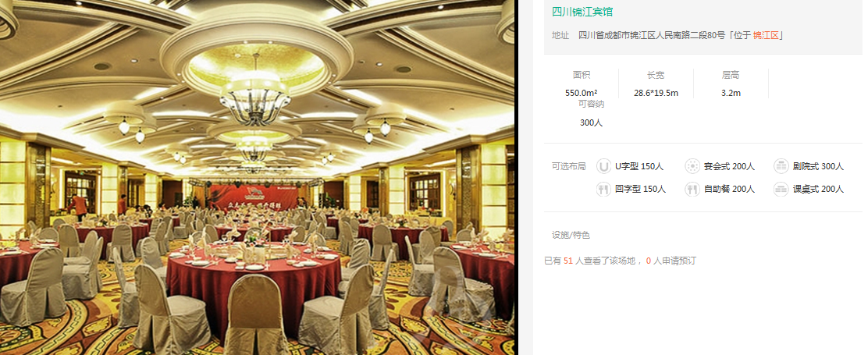This screenshot has width=868, height=355.
Task: Click the 设施/特色 section label
Action: tap(571, 235)
